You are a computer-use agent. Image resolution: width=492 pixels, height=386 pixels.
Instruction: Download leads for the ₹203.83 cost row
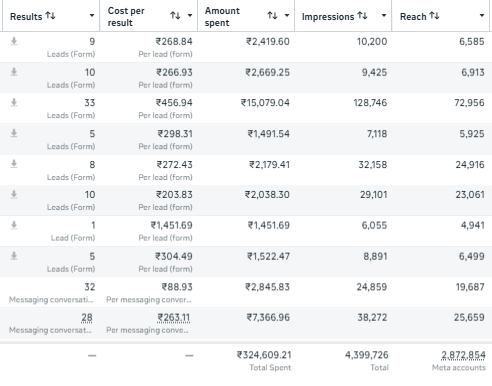tap(14, 194)
